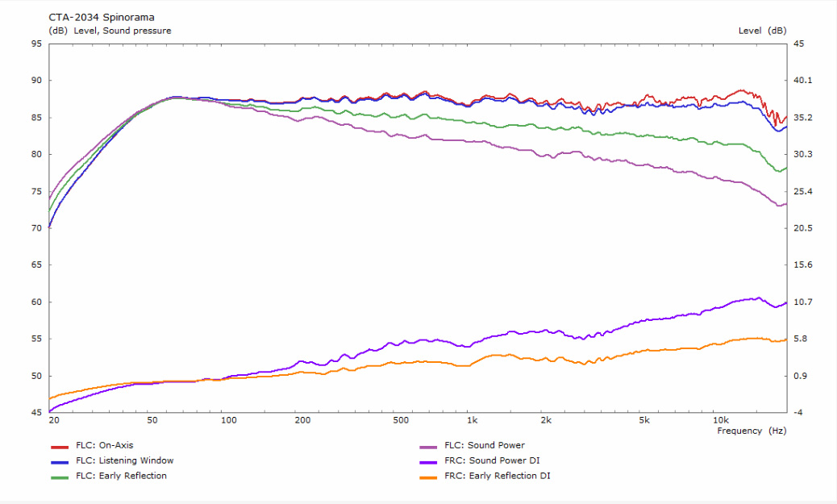Click the "FLC: Early Reflection" legend label
This screenshot has height=504, width=837.
121,476
